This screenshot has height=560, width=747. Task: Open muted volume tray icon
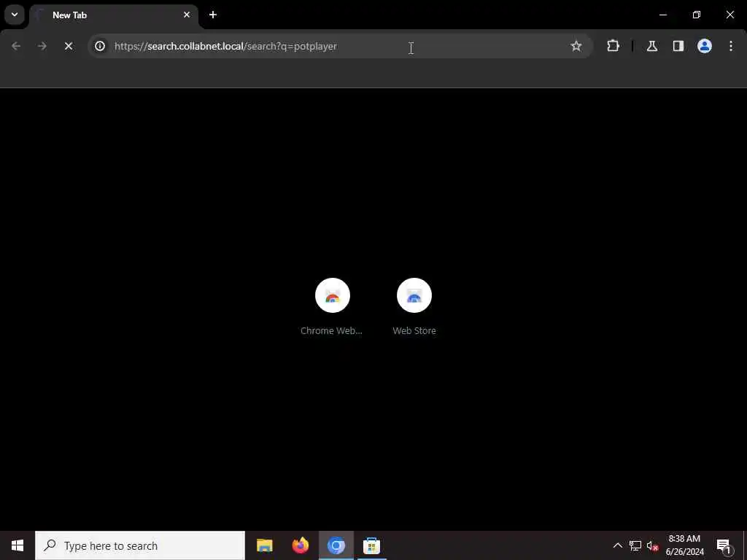pyautogui.click(x=652, y=545)
